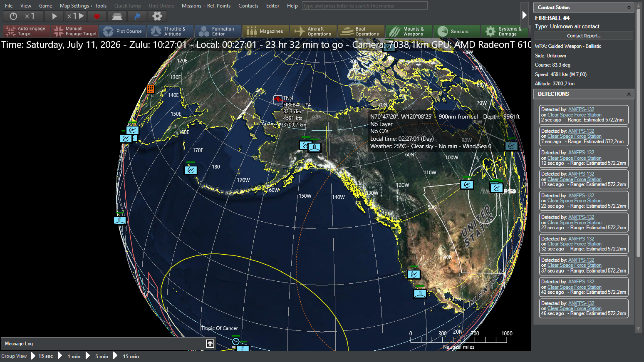
Task: Open Mounts & Weapons
Action: [409, 31]
